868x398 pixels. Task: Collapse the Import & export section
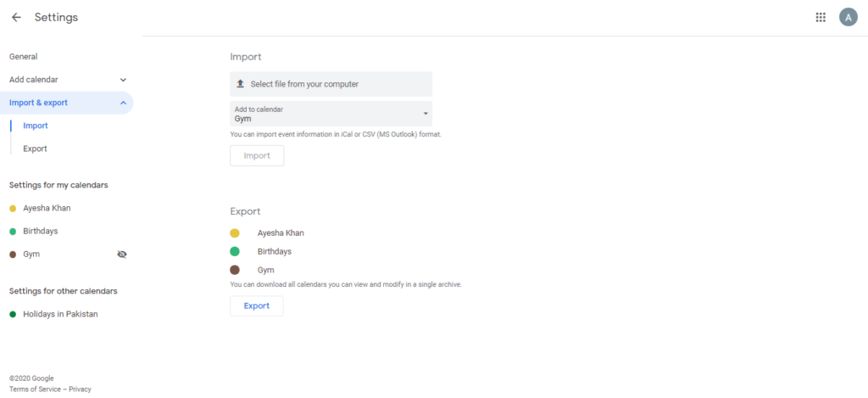123,103
